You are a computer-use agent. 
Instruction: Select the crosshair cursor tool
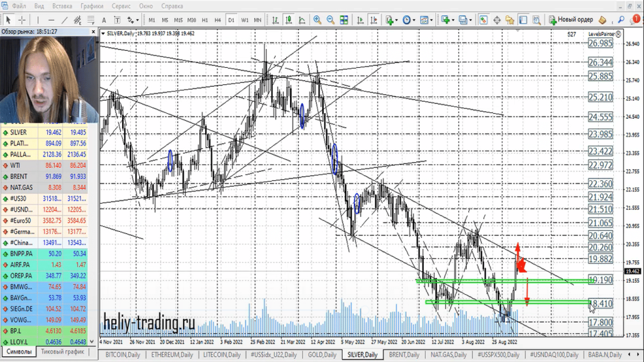pos(22,19)
